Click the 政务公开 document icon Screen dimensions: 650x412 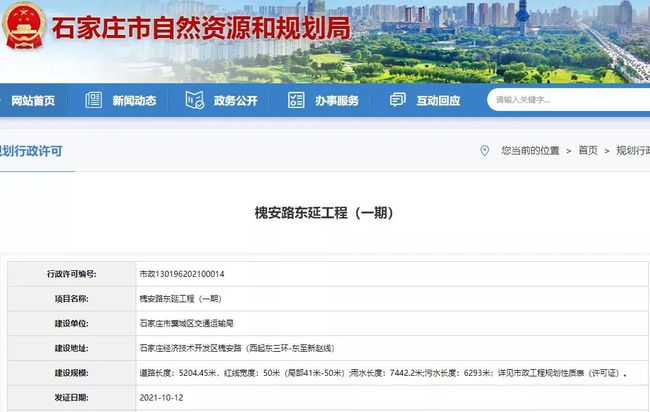tap(194, 100)
